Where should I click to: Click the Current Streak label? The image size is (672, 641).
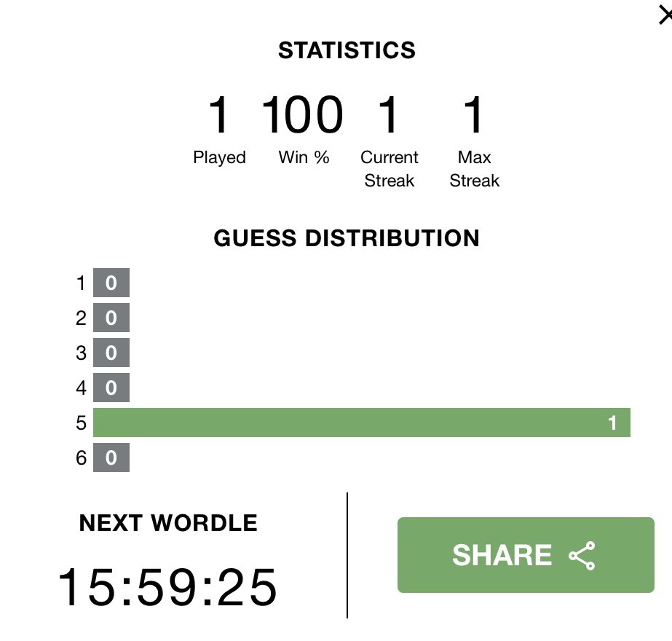click(389, 169)
